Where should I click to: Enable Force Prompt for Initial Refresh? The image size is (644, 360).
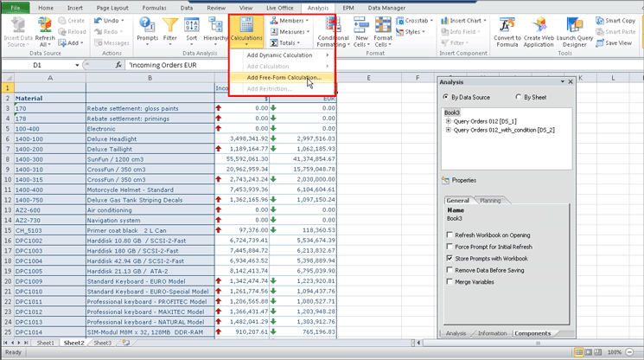[x=450, y=247]
